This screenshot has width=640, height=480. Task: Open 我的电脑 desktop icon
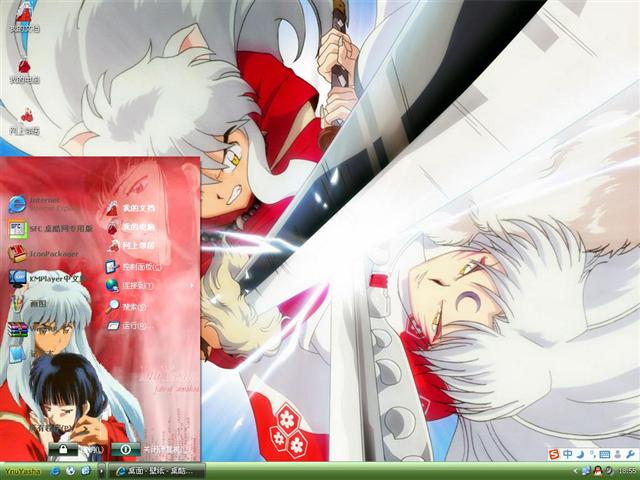(x=24, y=70)
